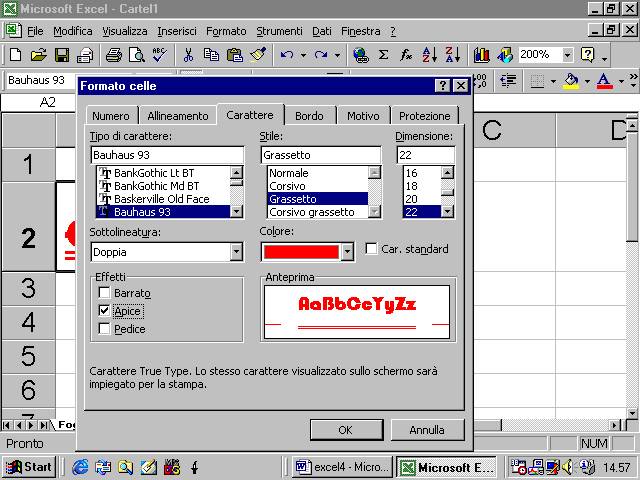Select BankGothic Md BT font
The height and width of the screenshot is (480, 640).
[163, 186]
